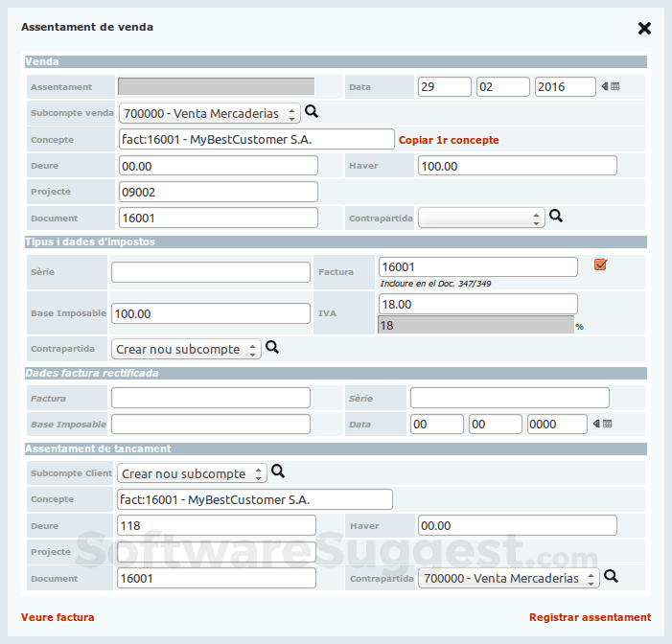Image resolution: width=672 pixels, height=644 pixels.
Task: Click tancament Haver field 00.00
Action: coord(518,525)
